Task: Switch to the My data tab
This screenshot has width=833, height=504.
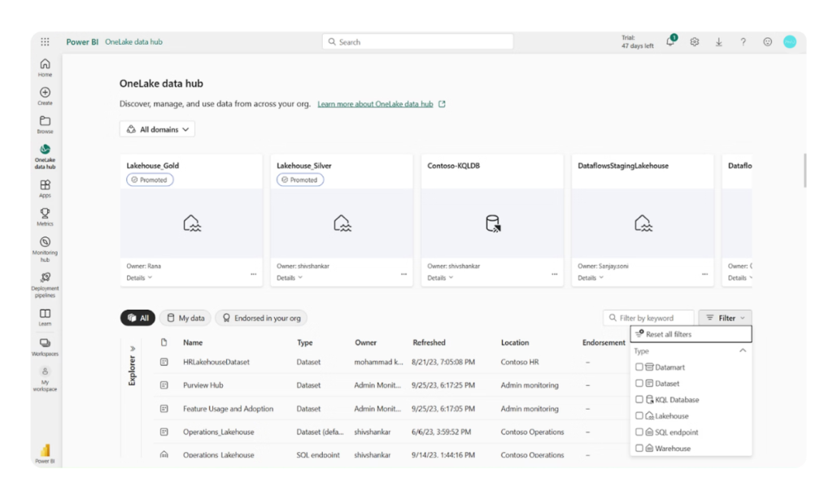Action: tap(185, 318)
